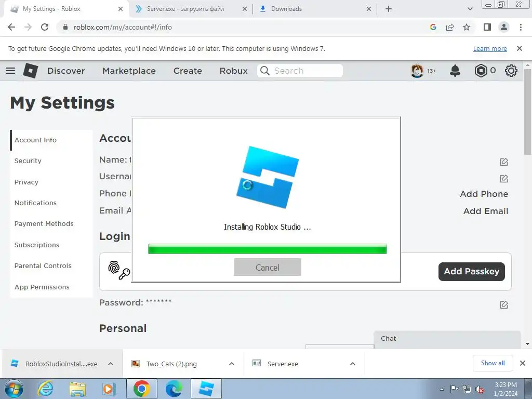Go to Marketplace page

click(x=129, y=71)
